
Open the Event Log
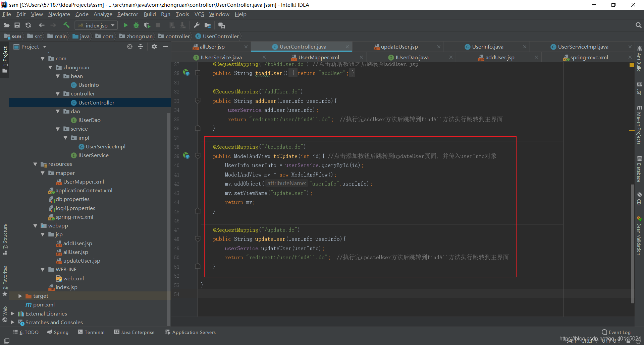pyautogui.click(x=616, y=332)
